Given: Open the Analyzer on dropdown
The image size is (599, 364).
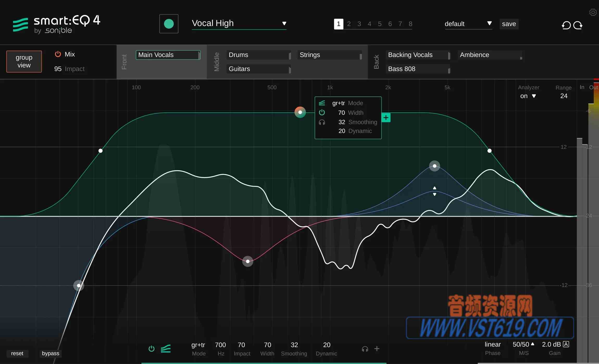Looking at the screenshot, I should pyautogui.click(x=528, y=96).
